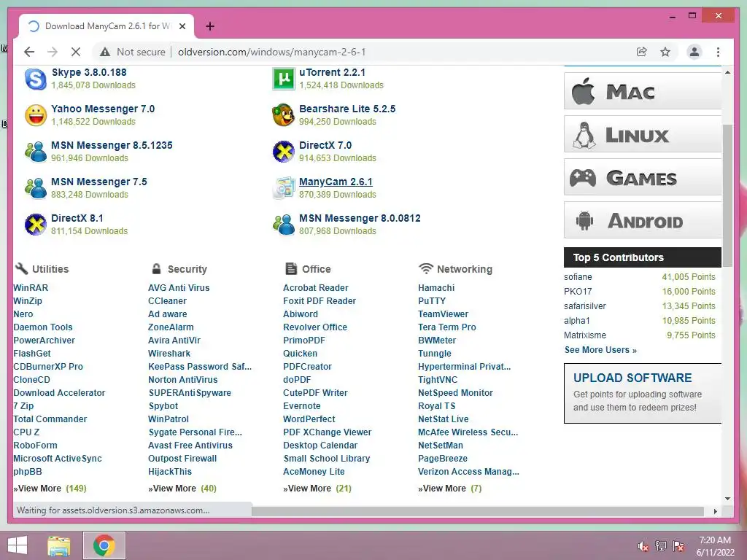Stop loading the page with X button
Viewport: 747px width, 560px height.
pos(76,52)
